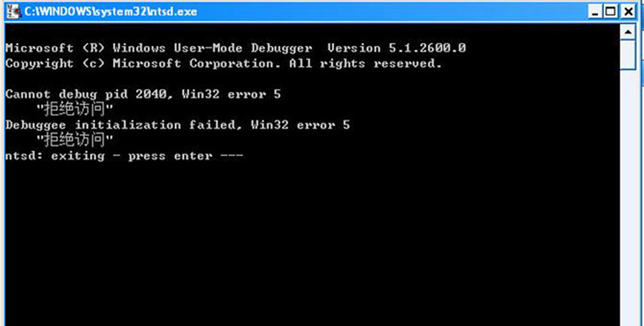Viewport: 644px width, 326px height.
Task: Select the 'Version 5.1.2600.0' text
Action: click(x=396, y=48)
